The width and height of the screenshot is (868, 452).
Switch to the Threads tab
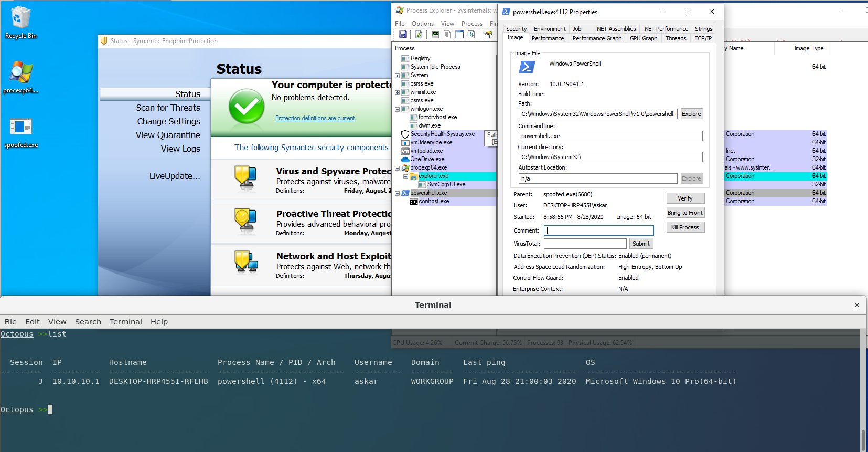(x=676, y=38)
